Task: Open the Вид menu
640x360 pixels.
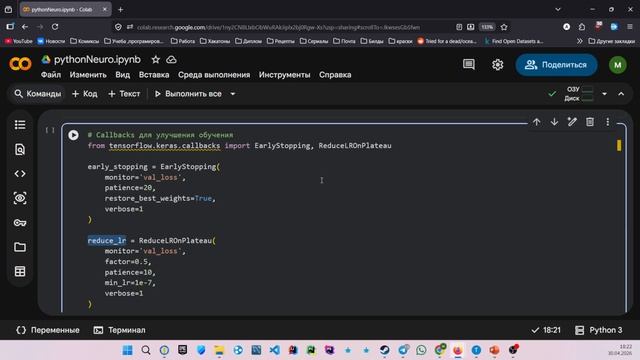Action: point(122,75)
